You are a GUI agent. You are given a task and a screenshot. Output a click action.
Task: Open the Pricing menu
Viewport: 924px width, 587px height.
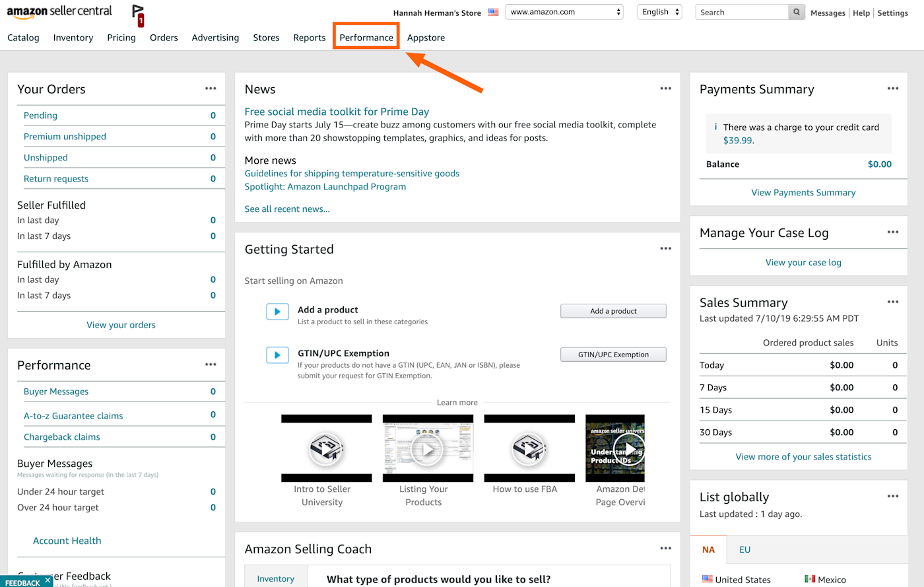click(x=121, y=38)
